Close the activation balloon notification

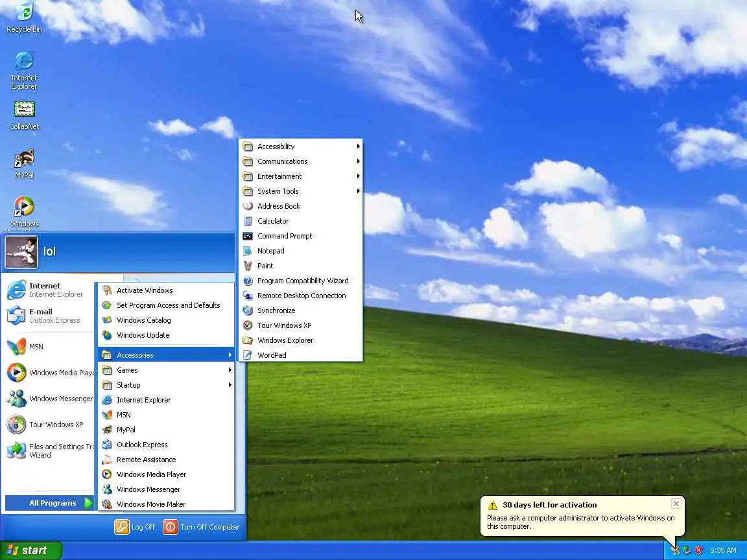click(676, 504)
